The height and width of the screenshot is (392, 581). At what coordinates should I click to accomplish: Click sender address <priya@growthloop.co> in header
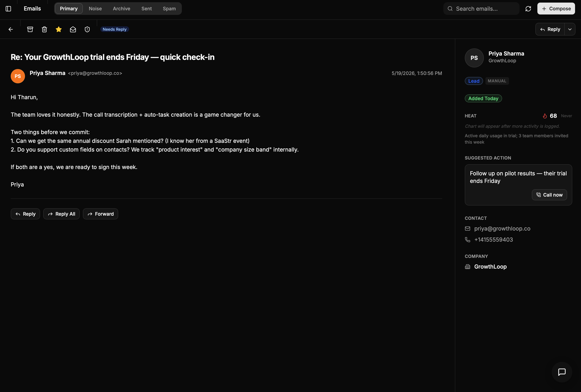(x=95, y=73)
